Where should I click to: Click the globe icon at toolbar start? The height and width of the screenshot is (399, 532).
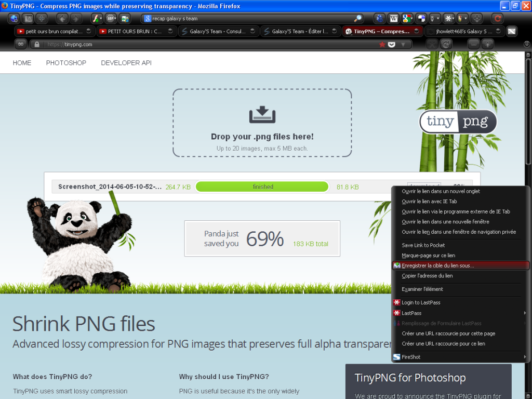pos(14,19)
